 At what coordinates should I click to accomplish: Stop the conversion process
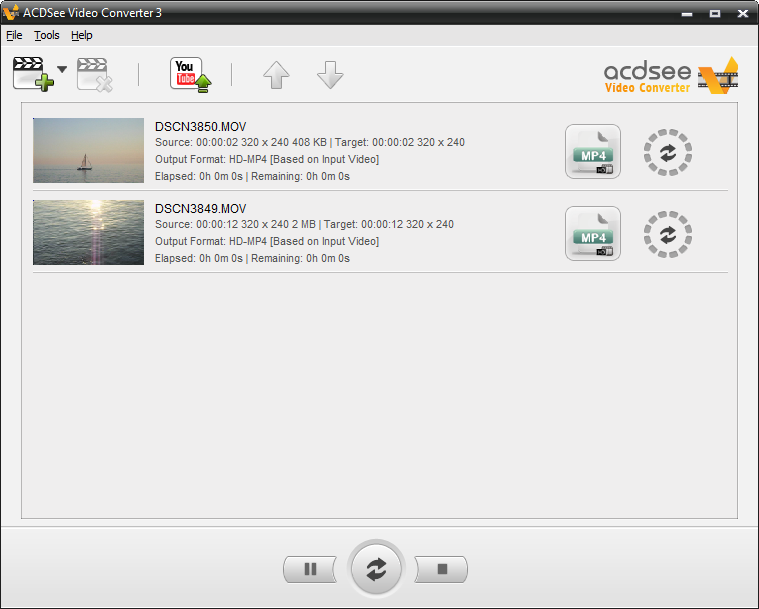tap(441, 569)
